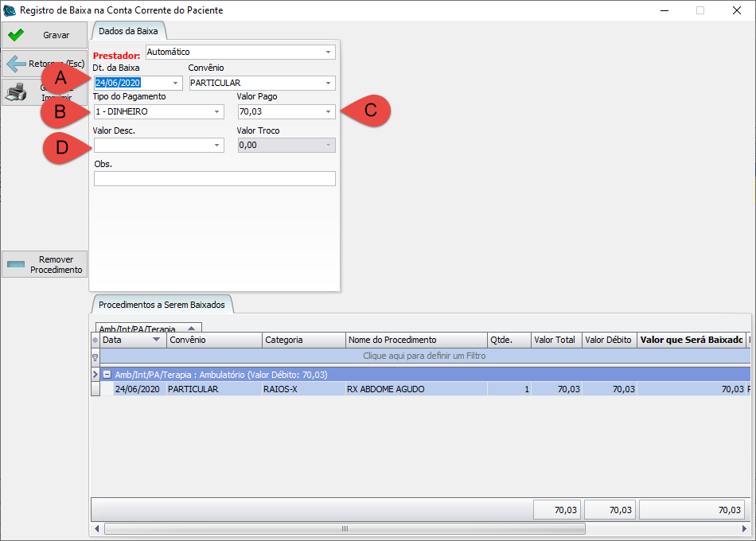Collapse the Ambulatório group row
This screenshot has width=756, height=541.
click(107, 374)
